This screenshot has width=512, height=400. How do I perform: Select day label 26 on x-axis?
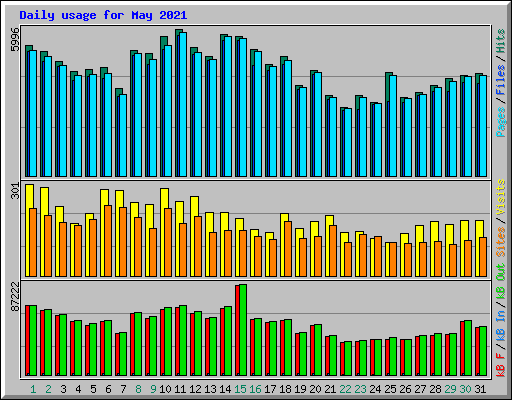click(405, 389)
